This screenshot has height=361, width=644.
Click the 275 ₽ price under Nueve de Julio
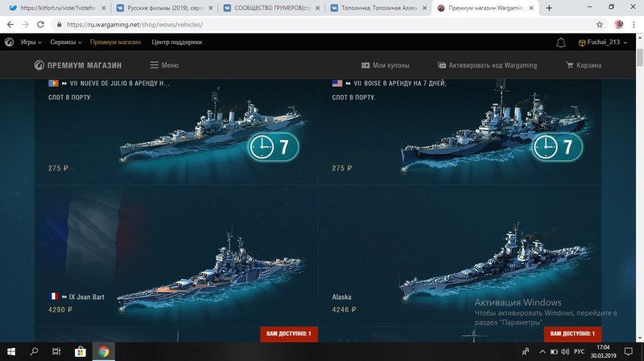58,168
